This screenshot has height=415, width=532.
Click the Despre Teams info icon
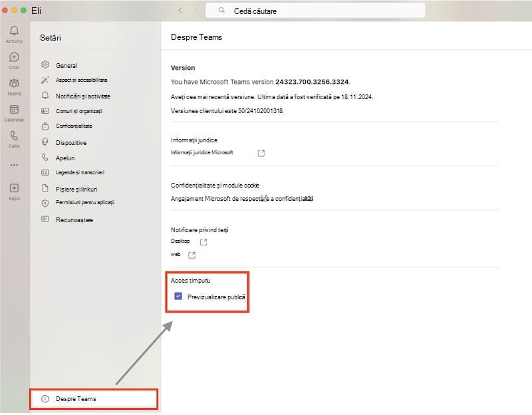45,399
